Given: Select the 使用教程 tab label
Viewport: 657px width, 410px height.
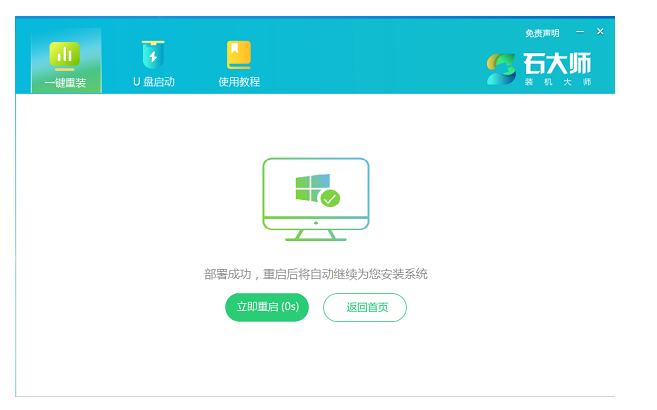Looking at the screenshot, I should [x=239, y=82].
